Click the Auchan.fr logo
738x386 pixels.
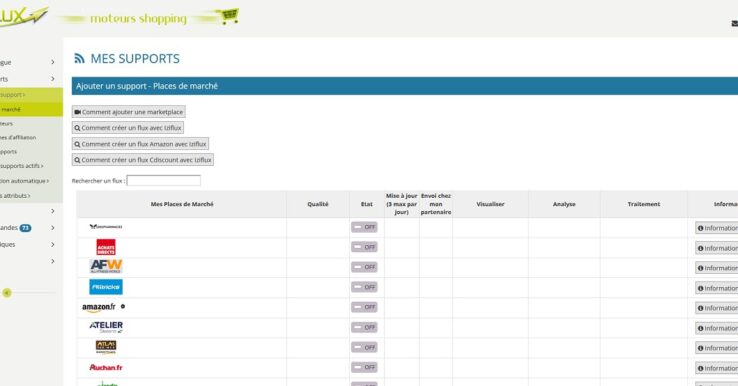[106, 367]
